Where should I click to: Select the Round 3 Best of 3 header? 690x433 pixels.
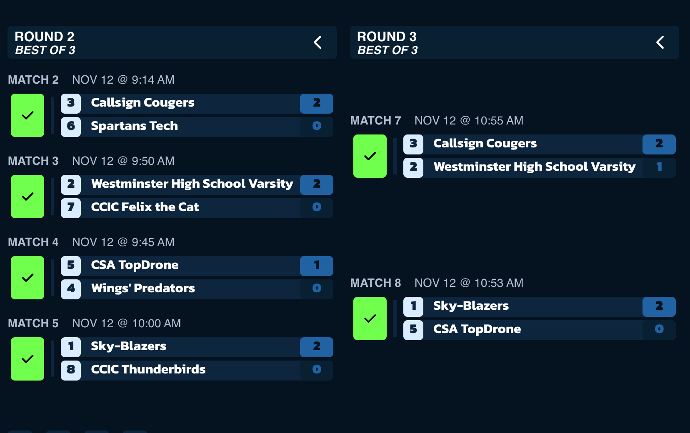point(514,43)
